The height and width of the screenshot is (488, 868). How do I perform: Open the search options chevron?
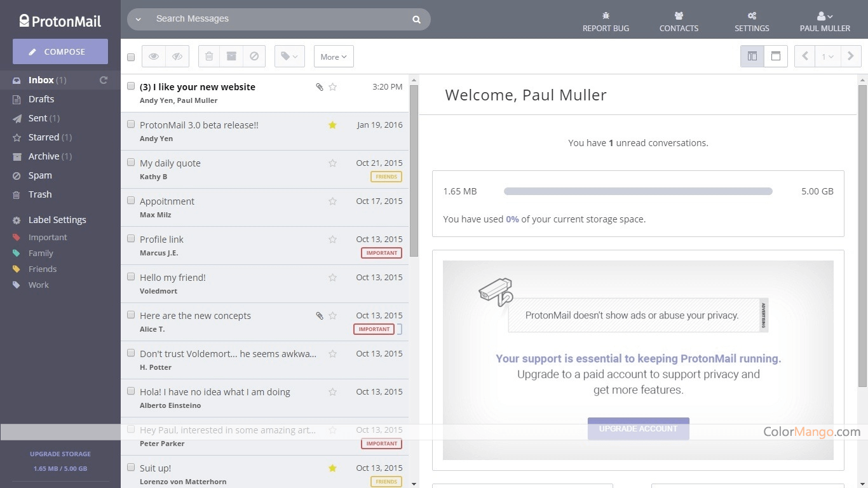(139, 18)
